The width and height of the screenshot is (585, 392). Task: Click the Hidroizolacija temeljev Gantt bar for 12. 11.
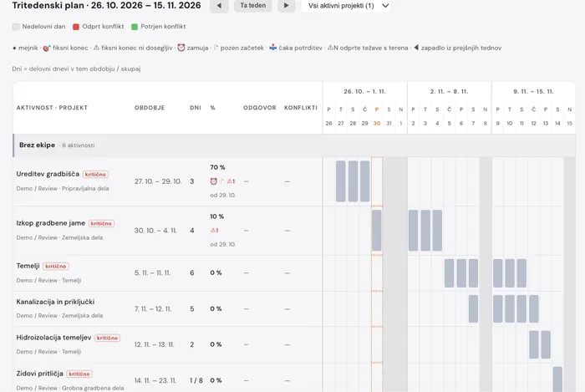pos(534,344)
